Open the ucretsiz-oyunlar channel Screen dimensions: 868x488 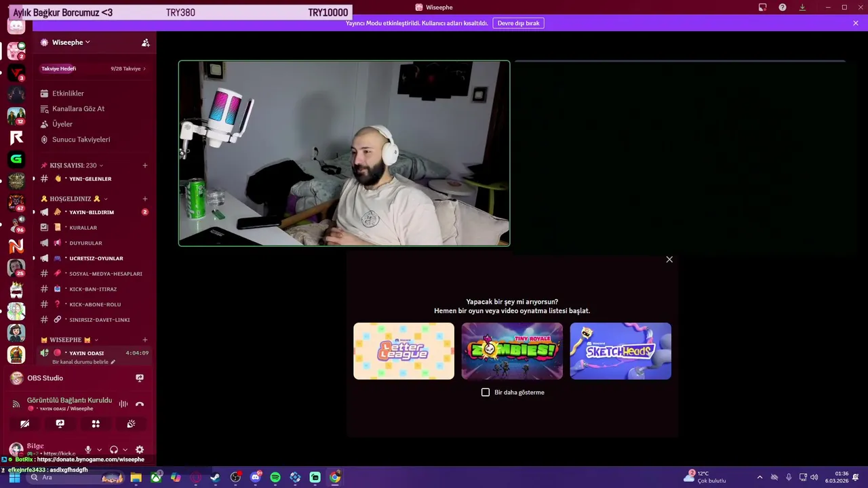pyautogui.click(x=94, y=258)
